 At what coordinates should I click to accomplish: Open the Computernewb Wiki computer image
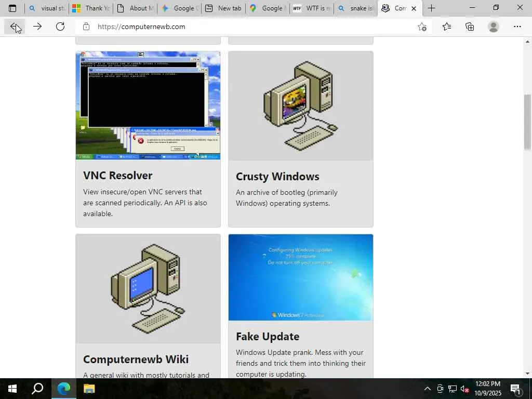point(148,289)
